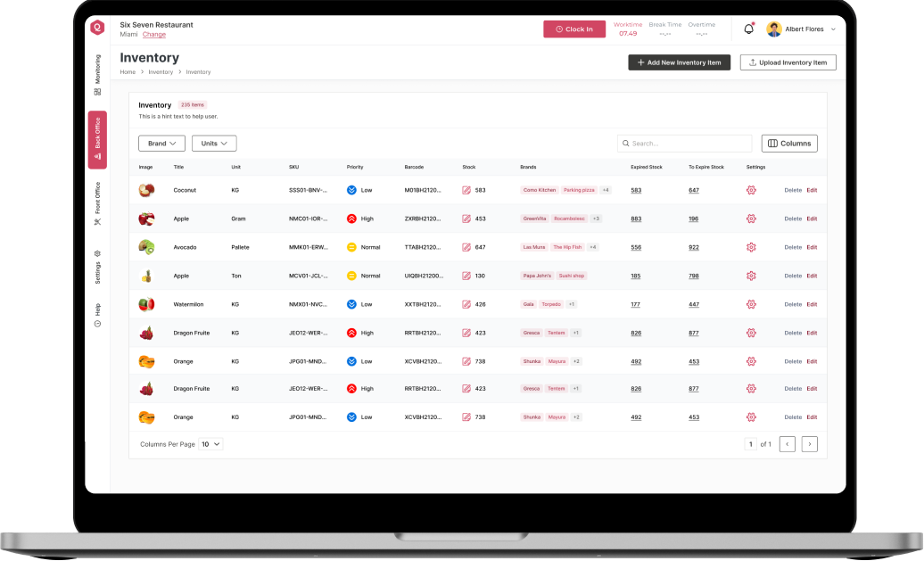Click edit stock icon for Dragon Fruite
924x561 pixels.
[x=466, y=333]
